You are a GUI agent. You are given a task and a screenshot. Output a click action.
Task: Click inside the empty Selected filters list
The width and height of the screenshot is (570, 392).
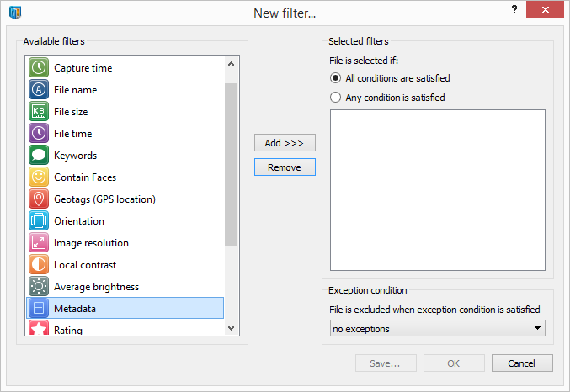pyautogui.click(x=437, y=190)
